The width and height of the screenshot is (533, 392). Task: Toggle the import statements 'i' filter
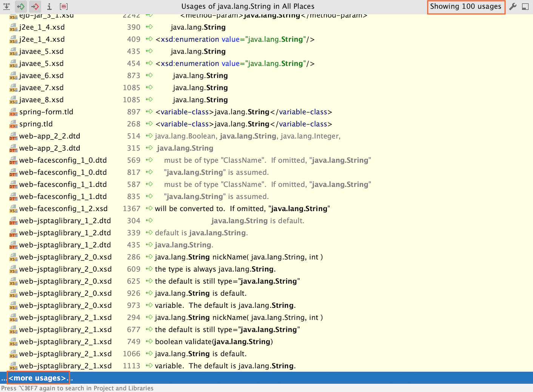click(x=49, y=6)
